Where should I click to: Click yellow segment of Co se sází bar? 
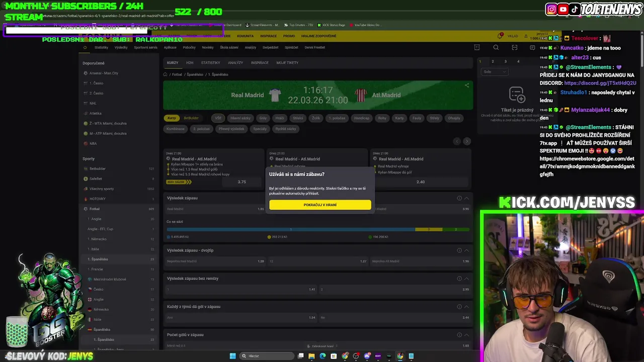(x=429, y=229)
